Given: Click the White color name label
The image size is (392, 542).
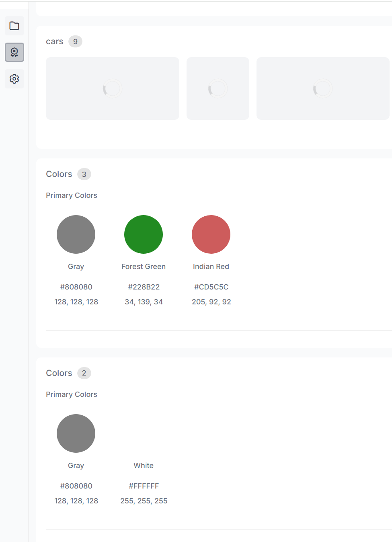Looking at the screenshot, I should click(x=144, y=466).
